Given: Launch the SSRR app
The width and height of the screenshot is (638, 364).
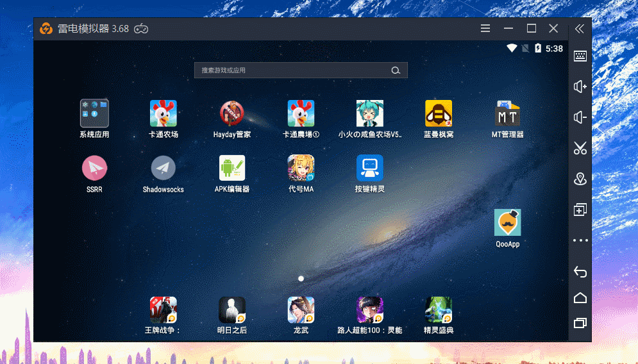Looking at the screenshot, I should pyautogui.click(x=94, y=168).
